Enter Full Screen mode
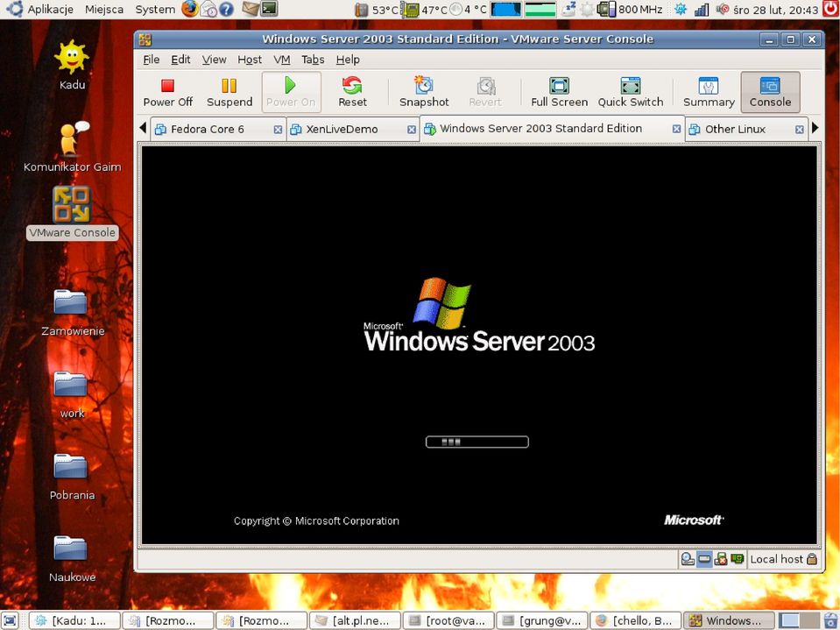Screen dimensions: 840x630 click(560, 93)
